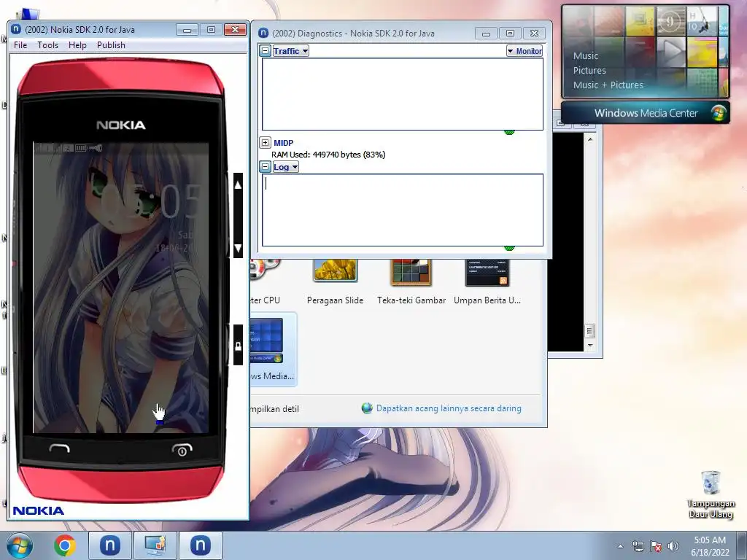Click the Traffic output area
Screen dimensions: 747x560
(x=403, y=94)
